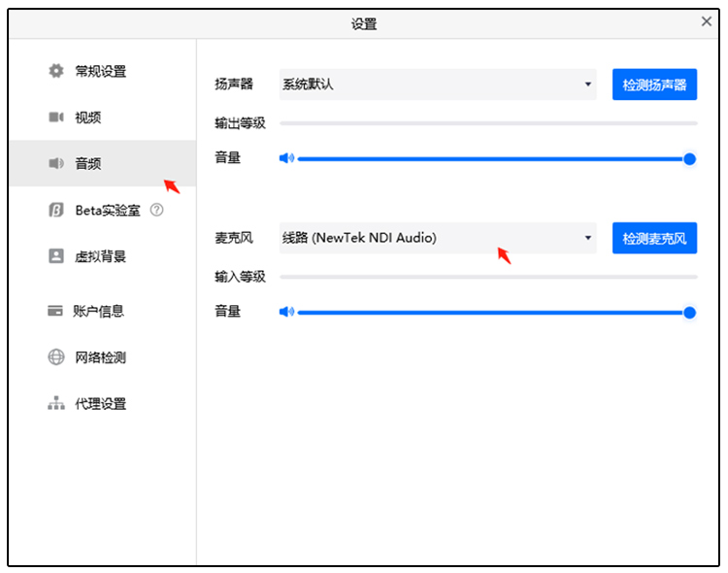Mute microphone via the 麦克风 volume icon
Viewport: 728px width, 573px height.
pyautogui.click(x=286, y=312)
